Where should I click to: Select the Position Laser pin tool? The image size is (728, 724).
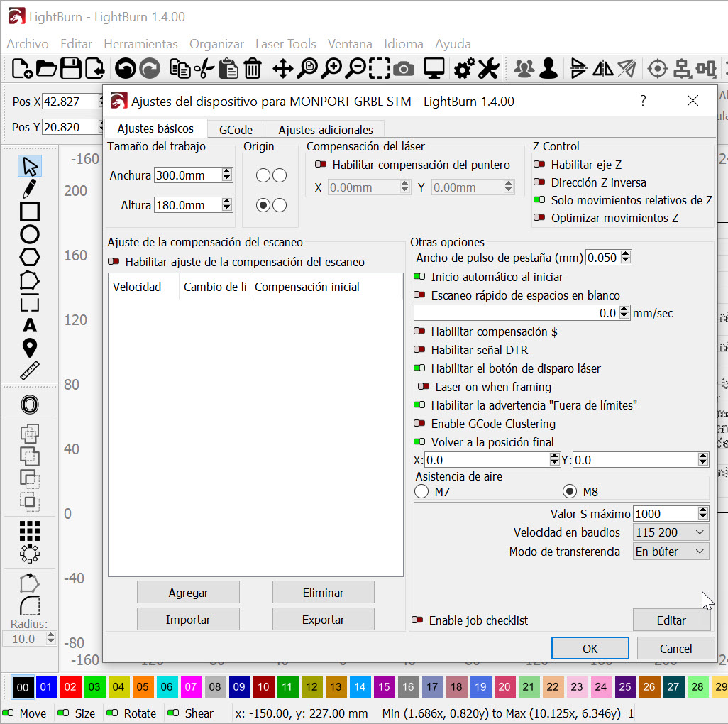click(x=30, y=349)
